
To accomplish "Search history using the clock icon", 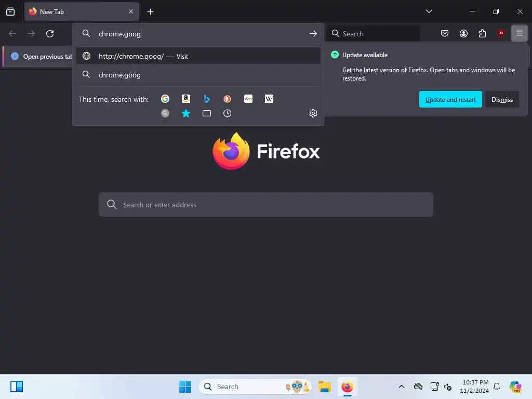I will click(x=228, y=113).
